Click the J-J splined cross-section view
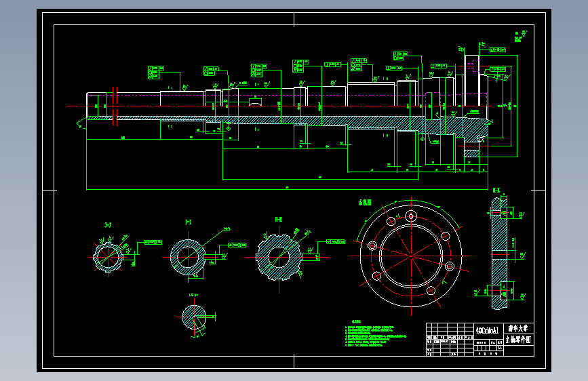 [x=108, y=257]
